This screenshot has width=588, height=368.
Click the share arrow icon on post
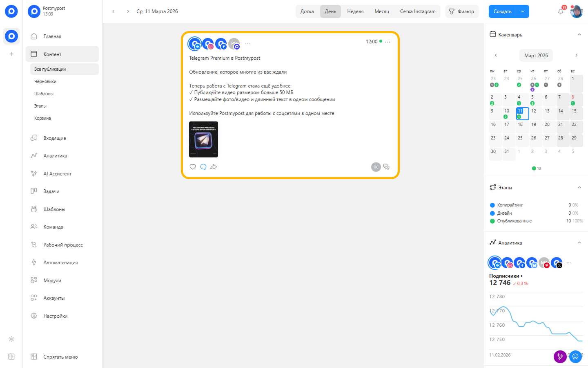coord(214,167)
